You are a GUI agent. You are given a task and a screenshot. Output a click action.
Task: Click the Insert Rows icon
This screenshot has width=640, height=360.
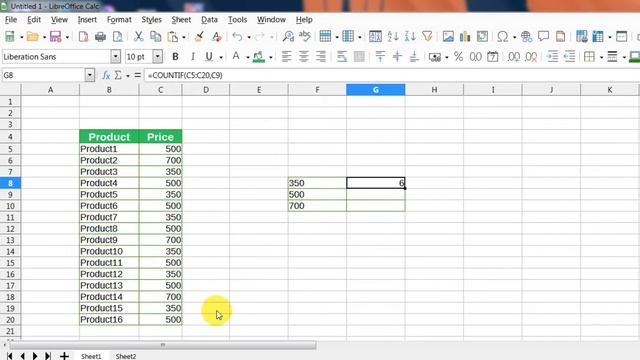[x=325, y=37]
